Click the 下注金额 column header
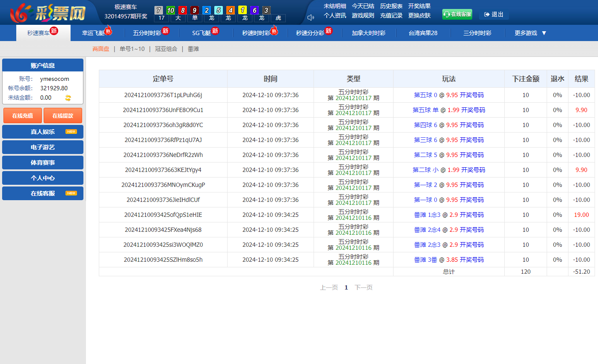 [x=526, y=79]
